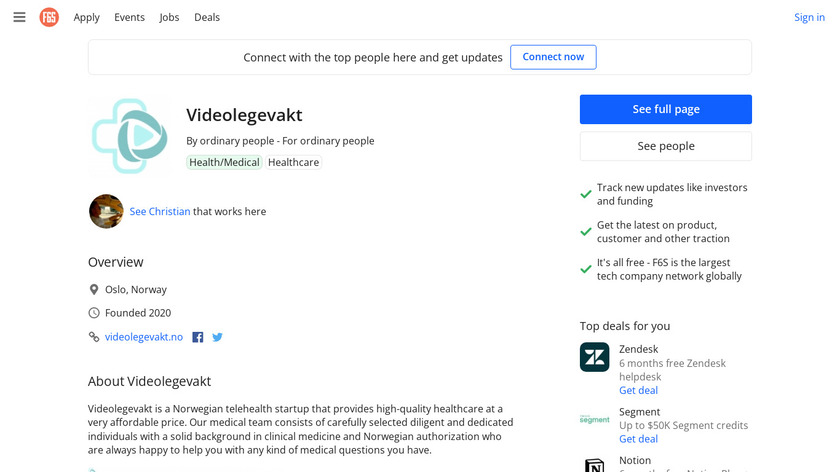Click the Notion deal logo
The width and height of the screenshot is (840, 472).
coord(595,465)
